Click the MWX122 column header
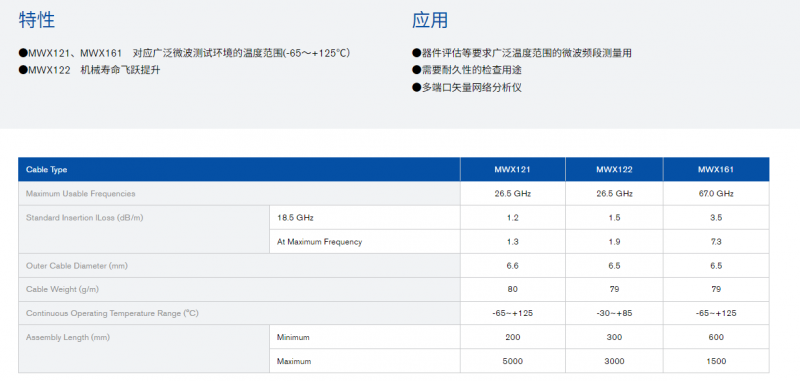 (614, 170)
